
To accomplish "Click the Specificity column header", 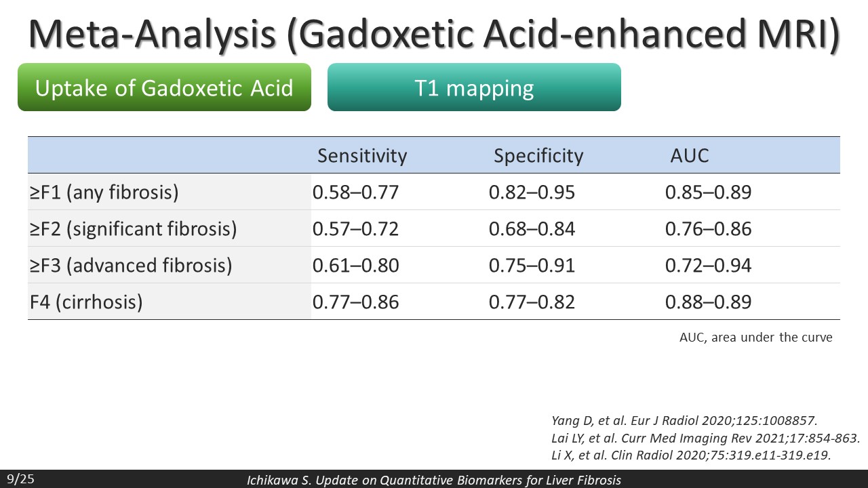I will point(538,156).
